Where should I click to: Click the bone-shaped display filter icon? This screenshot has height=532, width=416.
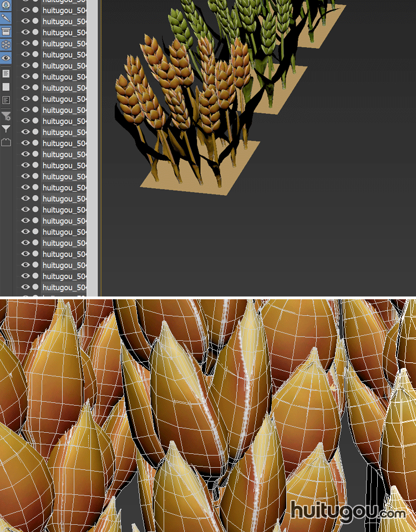(6, 18)
